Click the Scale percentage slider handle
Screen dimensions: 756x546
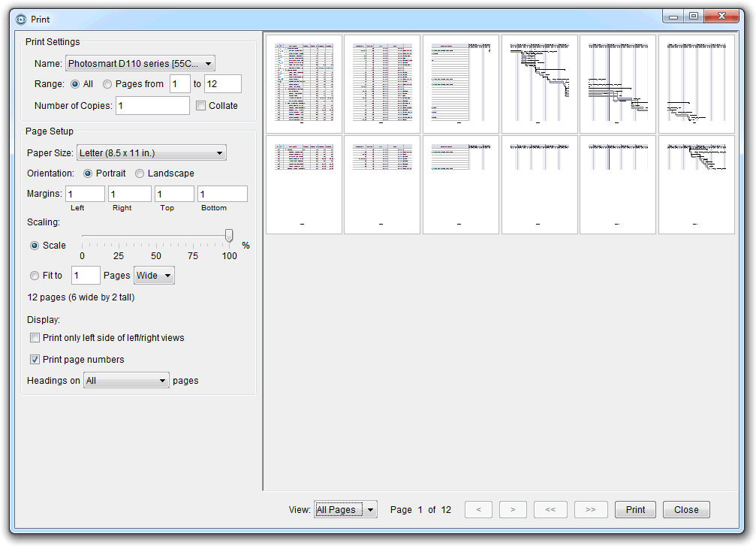click(x=229, y=237)
